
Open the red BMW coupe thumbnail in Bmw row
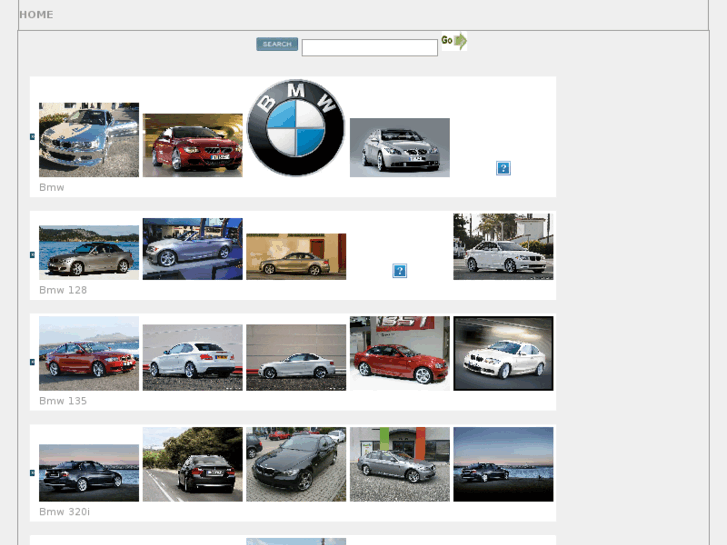point(192,145)
